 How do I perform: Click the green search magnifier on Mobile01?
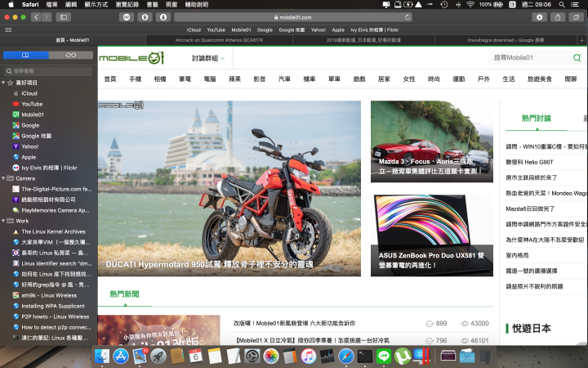coord(577,57)
